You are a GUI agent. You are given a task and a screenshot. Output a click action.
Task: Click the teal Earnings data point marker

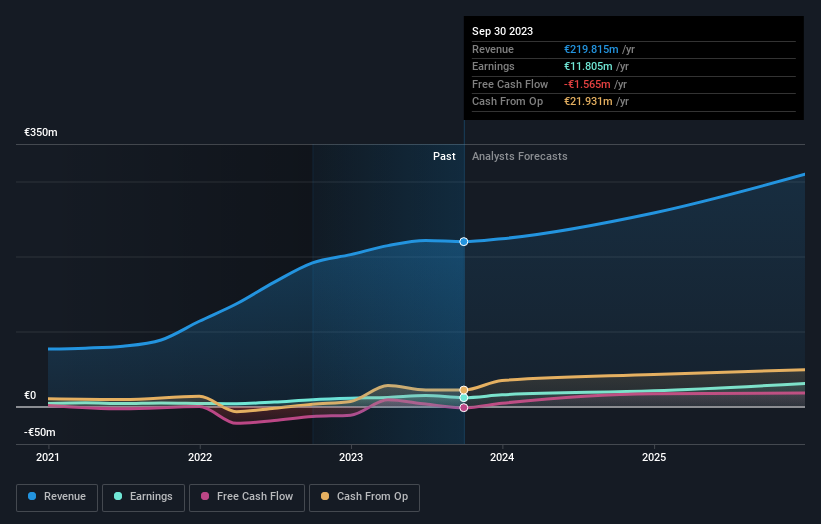[464, 398]
